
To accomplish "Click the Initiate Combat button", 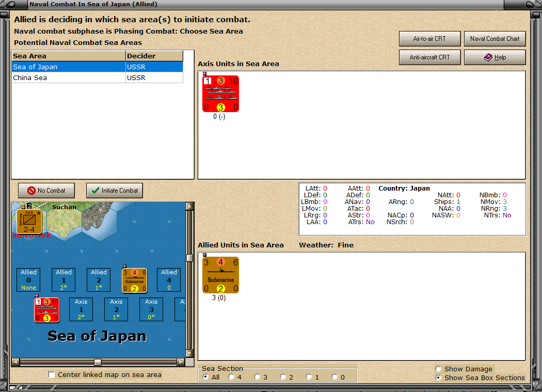I will point(115,191).
